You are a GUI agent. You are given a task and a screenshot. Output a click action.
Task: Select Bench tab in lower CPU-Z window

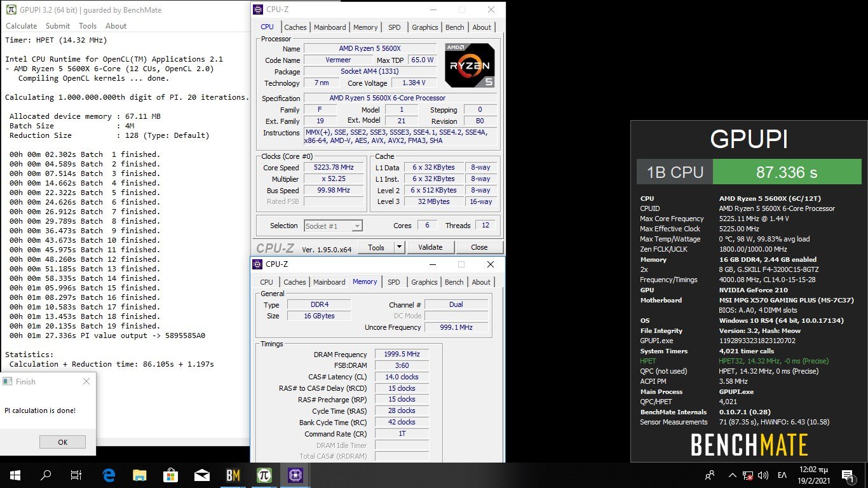454,282
